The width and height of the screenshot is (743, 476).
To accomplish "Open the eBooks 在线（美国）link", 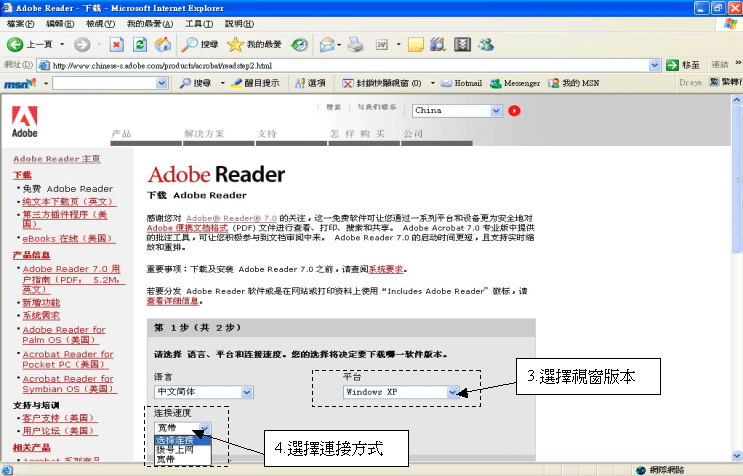I will coord(69,238).
